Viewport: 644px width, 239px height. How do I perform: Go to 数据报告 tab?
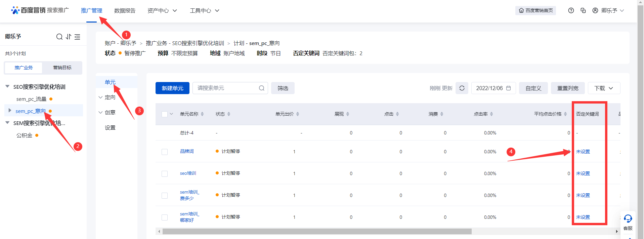125,10
